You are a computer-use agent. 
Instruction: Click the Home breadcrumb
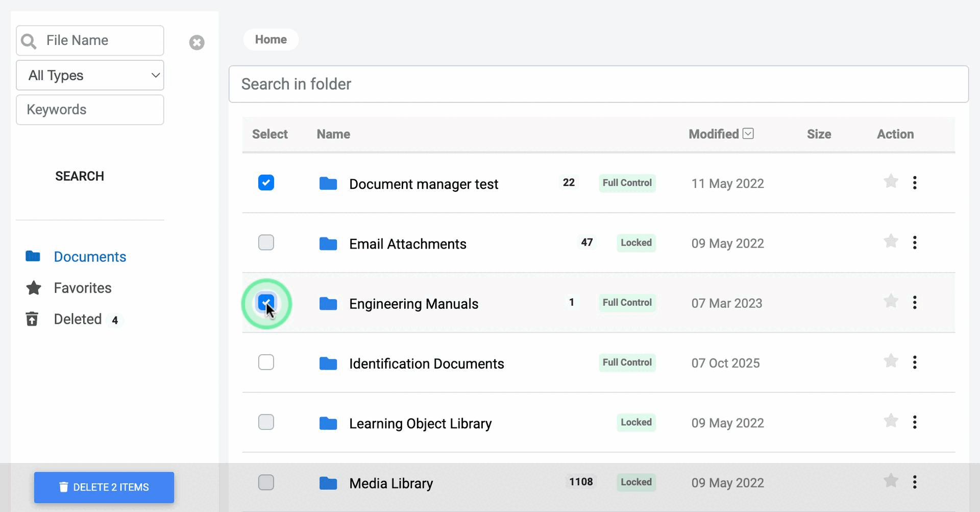pos(271,40)
